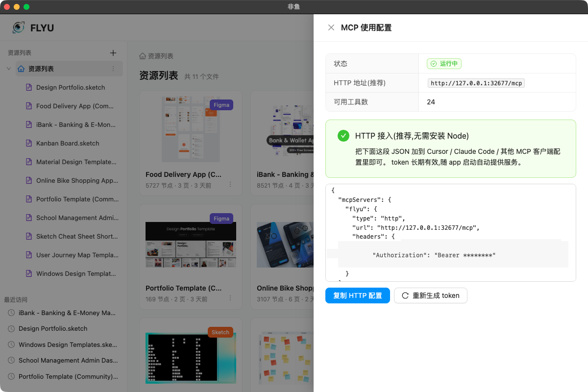This screenshot has height=392, width=588.
Task: Open Portfolio Template card thumbnail
Action: click(x=191, y=245)
